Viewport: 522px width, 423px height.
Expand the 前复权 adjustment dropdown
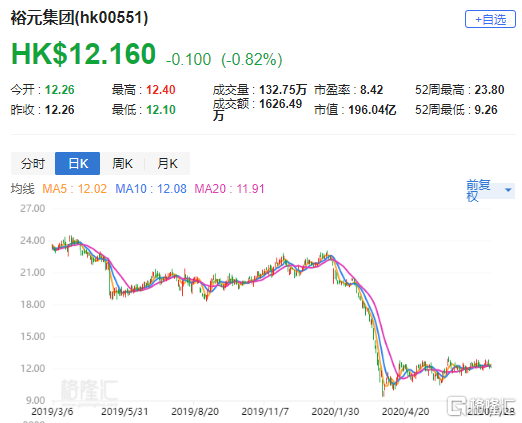pos(490,191)
